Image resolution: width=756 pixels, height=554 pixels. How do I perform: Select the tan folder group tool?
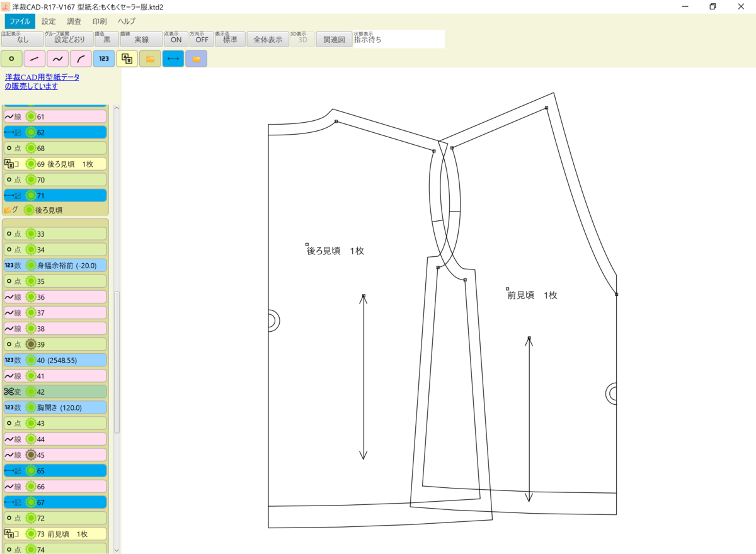pos(150,59)
